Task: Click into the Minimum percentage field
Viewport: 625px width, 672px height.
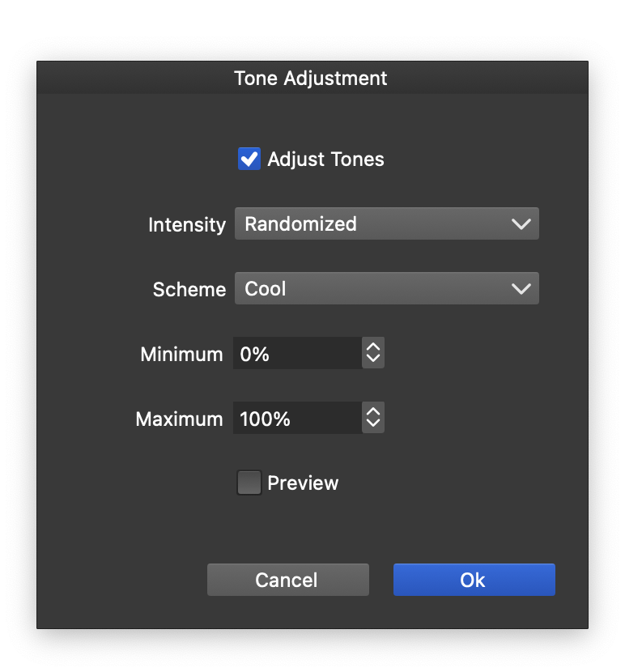Action: point(296,354)
